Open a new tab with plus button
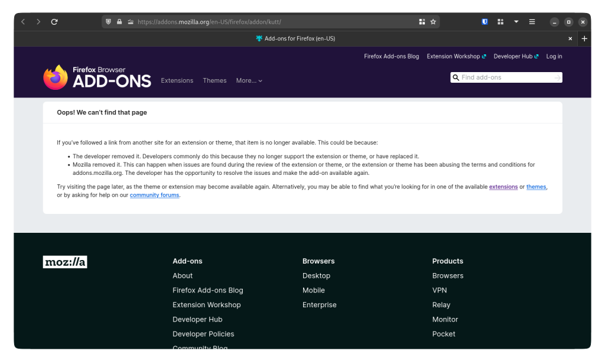Viewport: 605px width, 364px height. point(584,38)
